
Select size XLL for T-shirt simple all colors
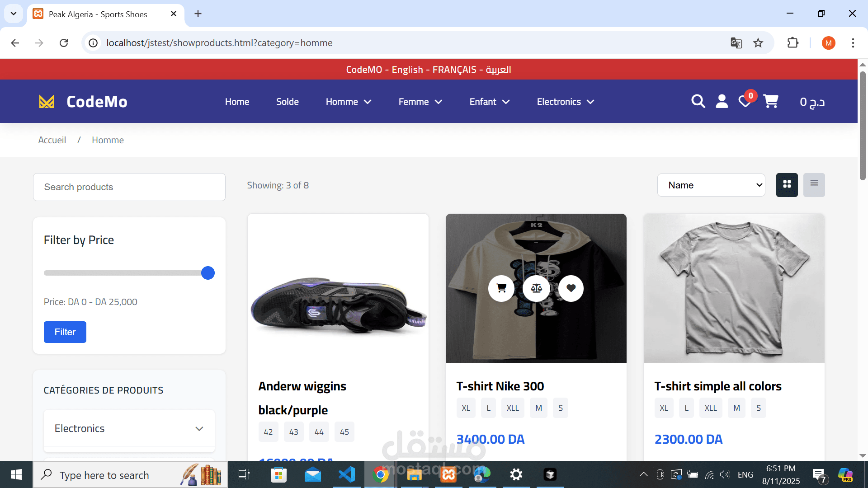[x=711, y=408]
